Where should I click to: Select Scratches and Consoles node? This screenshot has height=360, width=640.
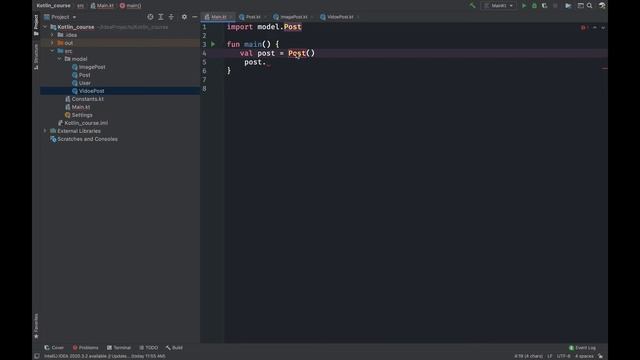(84, 139)
